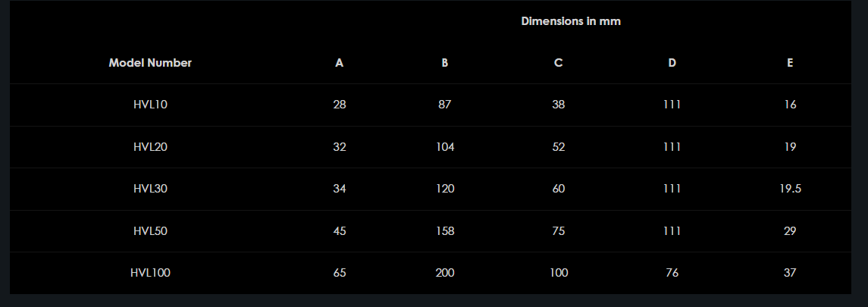
Task: Click the HVL30 model name
Action: point(150,189)
